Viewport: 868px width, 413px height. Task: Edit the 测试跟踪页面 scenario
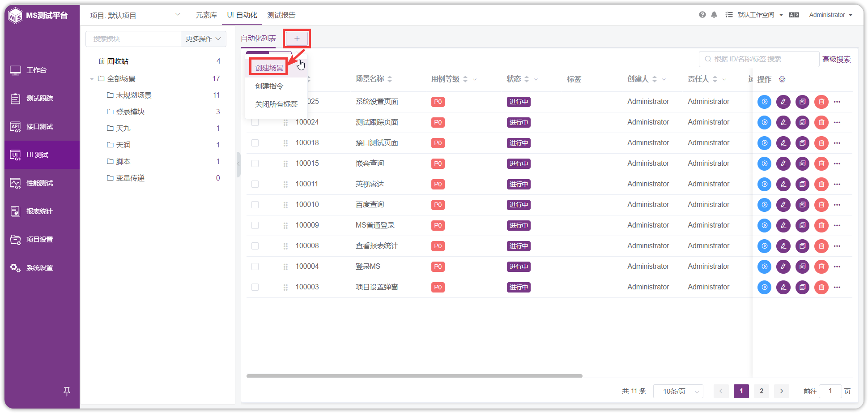(x=783, y=122)
